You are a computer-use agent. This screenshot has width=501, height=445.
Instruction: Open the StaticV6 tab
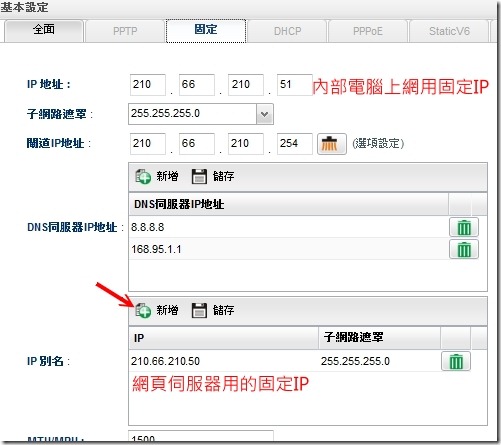(x=449, y=31)
